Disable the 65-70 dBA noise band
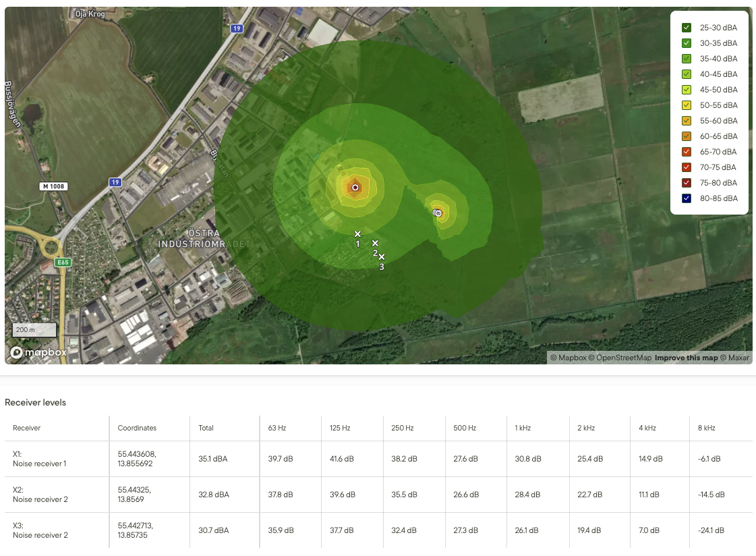 tap(687, 151)
